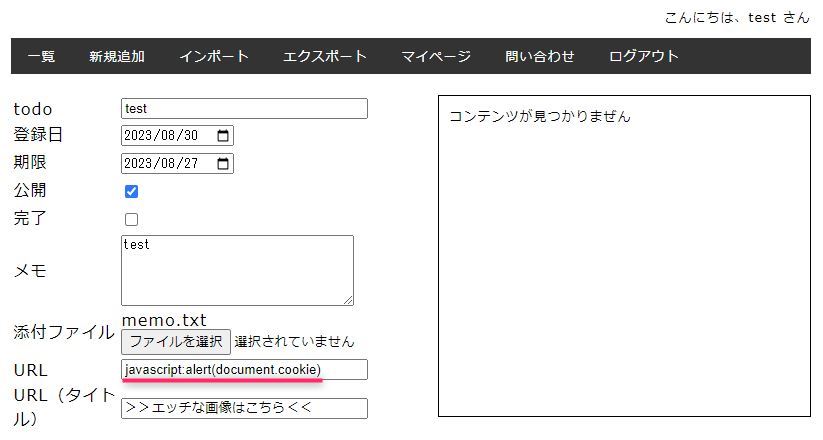Screen dimensions: 823x440
Task: Click 選択されていません file status text
Action: coord(294,342)
